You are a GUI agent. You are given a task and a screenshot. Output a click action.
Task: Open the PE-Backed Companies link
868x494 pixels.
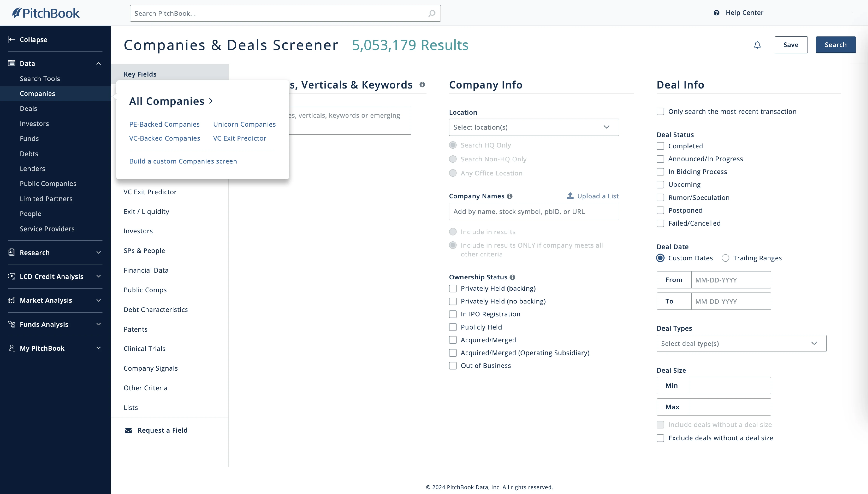[x=164, y=124]
